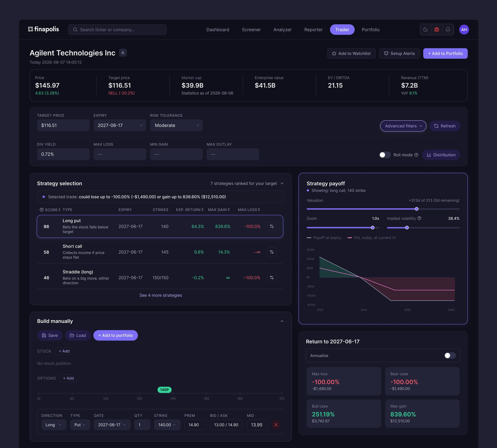
Task: Click the Qty field
Action: point(142,425)
